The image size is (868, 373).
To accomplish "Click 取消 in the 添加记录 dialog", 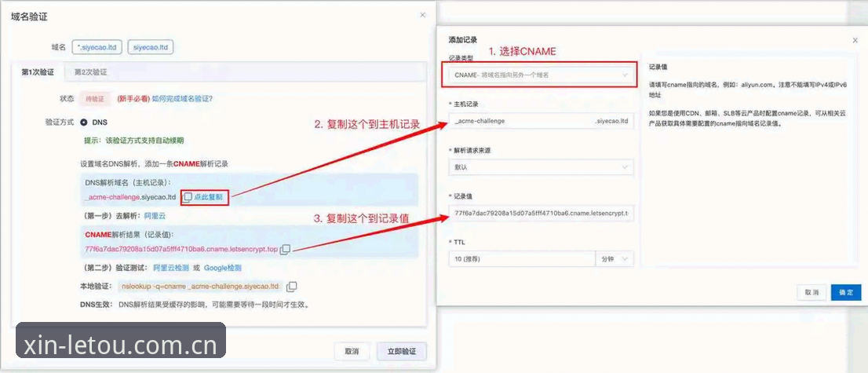I will [812, 293].
